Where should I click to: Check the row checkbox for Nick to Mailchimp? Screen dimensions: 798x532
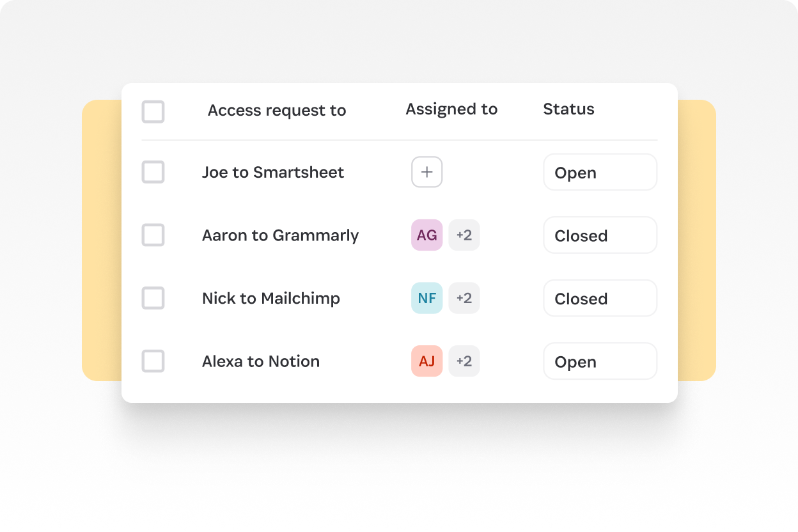point(153,298)
